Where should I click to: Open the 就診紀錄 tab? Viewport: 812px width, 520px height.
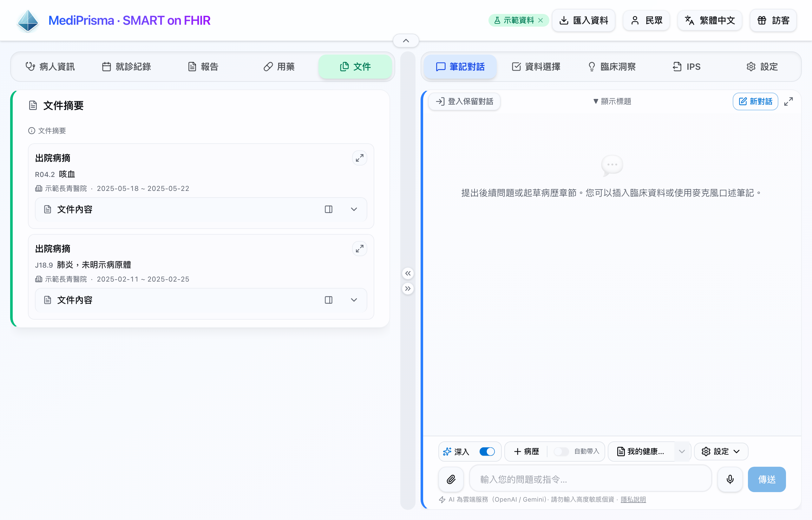127,67
